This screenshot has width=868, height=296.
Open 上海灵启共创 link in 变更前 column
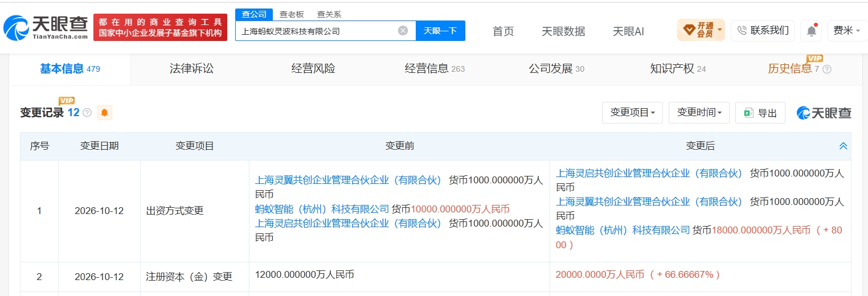tap(349, 223)
